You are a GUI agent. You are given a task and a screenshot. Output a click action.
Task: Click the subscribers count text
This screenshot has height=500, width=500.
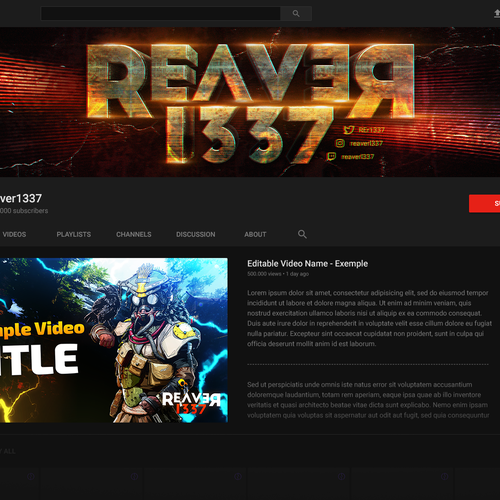coord(24,211)
